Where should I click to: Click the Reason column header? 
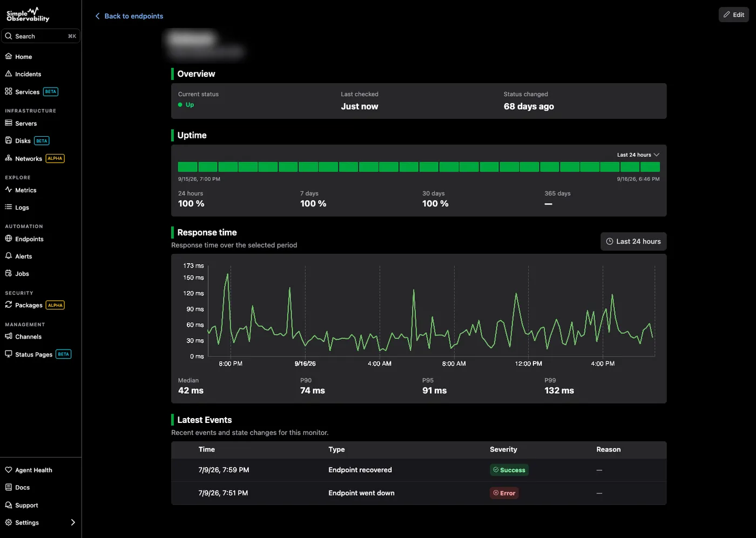(609, 449)
